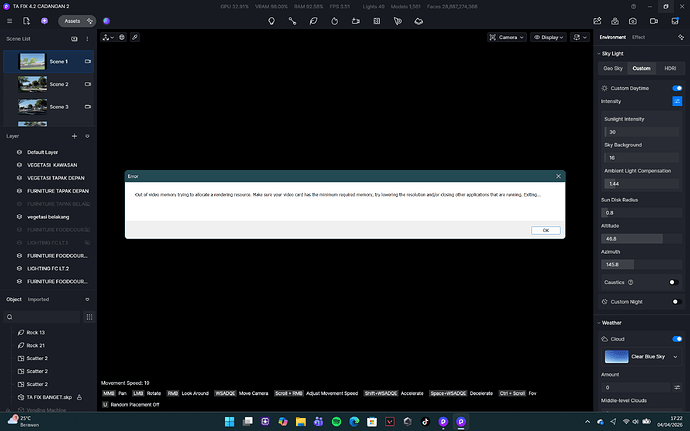This screenshot has width=690, height=431.
Task: Select Rock 13 in object list
Action: pyautogui.click(x=35, y=333)
